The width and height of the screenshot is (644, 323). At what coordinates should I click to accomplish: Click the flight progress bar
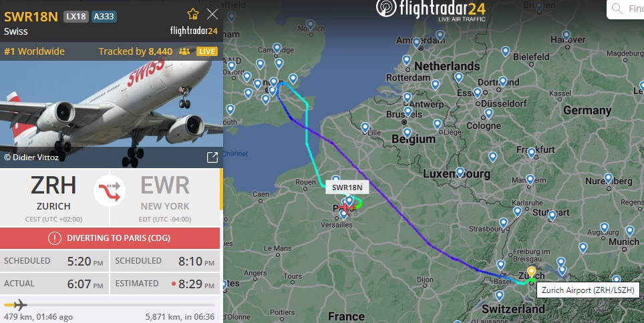[110, 305]
